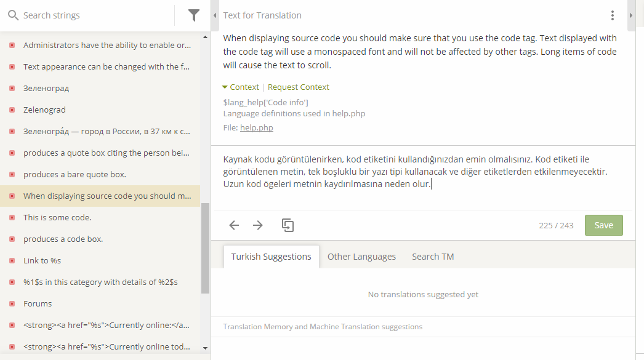Switch to Other Languages tab

coord(361,257)
